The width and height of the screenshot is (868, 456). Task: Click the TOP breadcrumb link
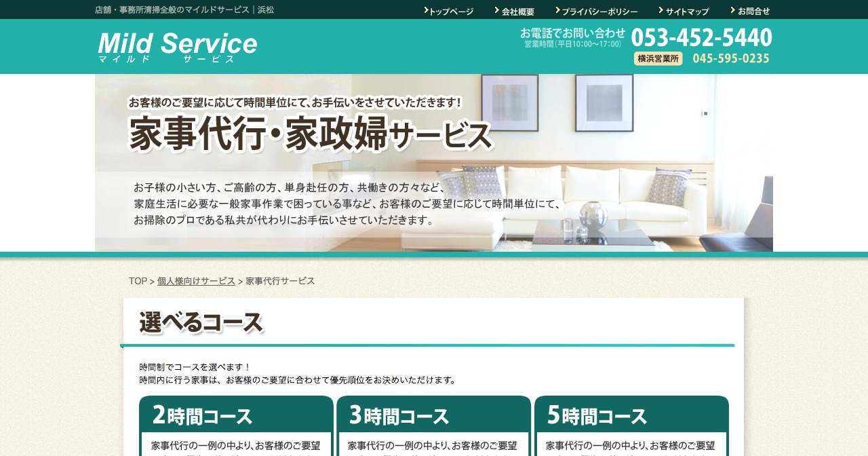tap(138, 280)
